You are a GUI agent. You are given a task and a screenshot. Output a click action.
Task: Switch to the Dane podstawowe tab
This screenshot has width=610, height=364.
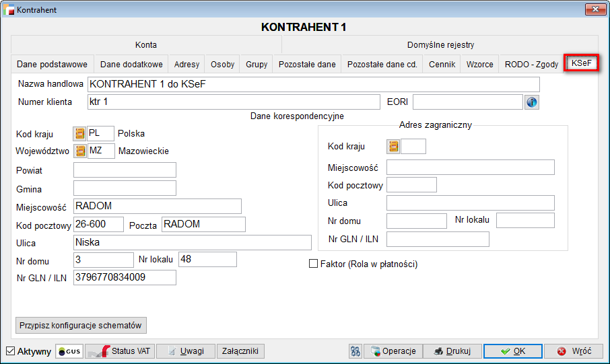tap(52, 65)
